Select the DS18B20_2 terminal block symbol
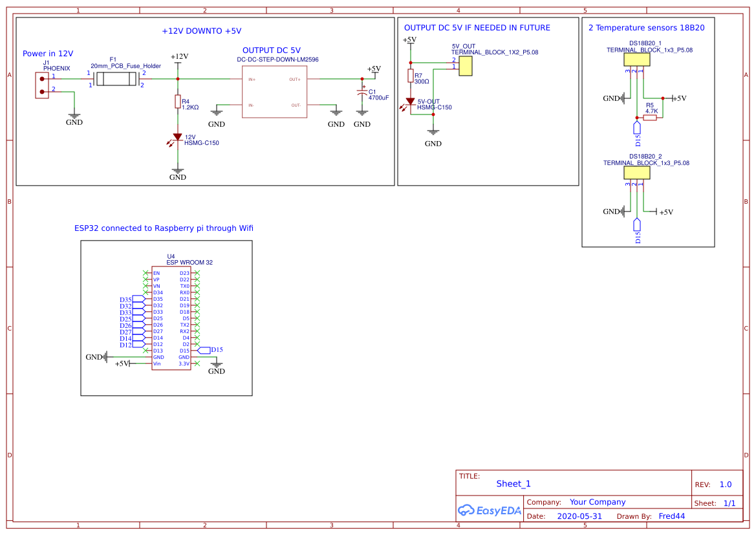 tap(636, 173)
